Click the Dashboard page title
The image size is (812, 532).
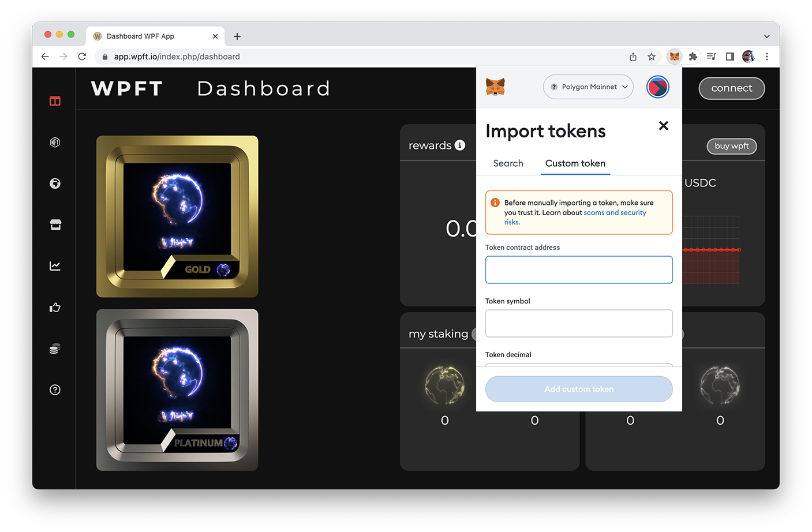[x=264, y=88]
